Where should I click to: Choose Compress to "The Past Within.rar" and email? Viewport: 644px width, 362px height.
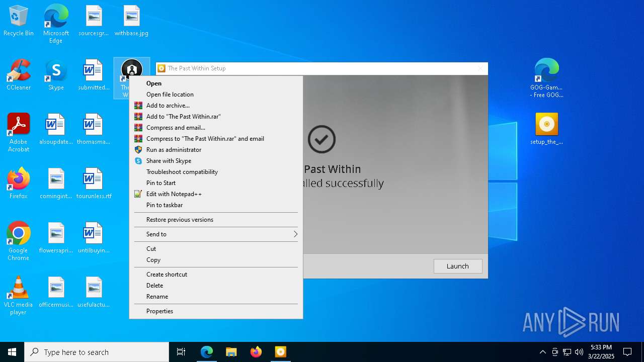pyautogui.click(x=216, y=139)
